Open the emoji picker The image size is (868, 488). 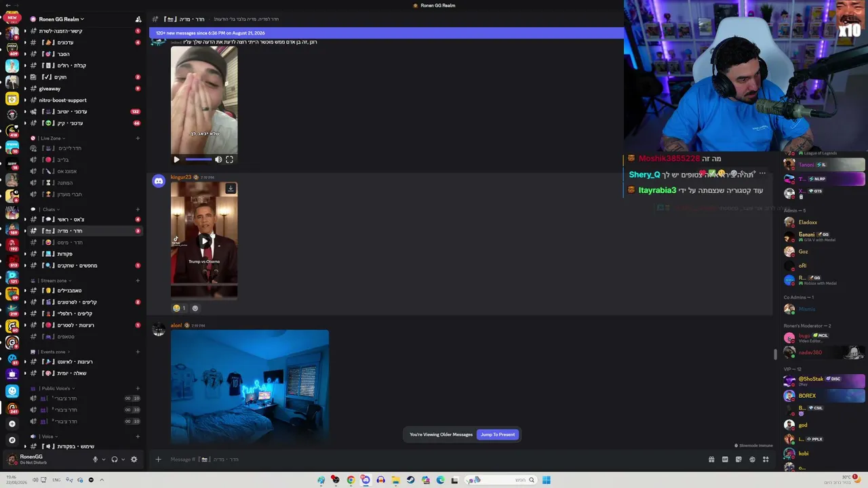click(x=752, y=460)
